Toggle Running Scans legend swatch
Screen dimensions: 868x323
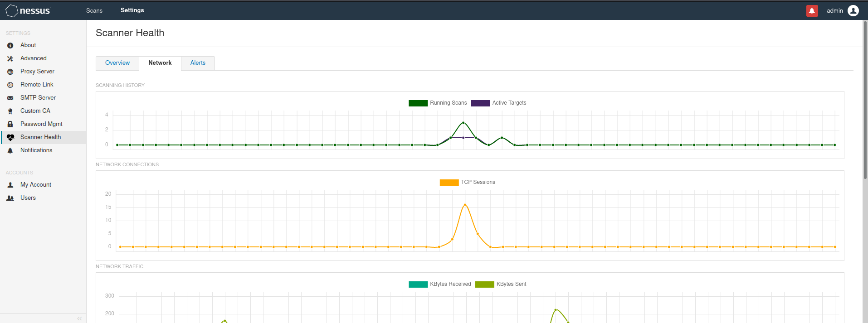(x=418, y=103)
